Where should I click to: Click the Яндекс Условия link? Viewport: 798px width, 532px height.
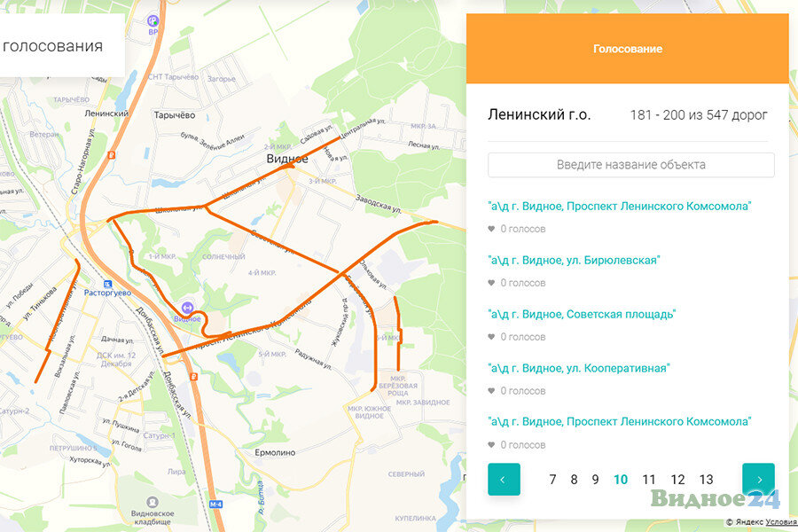(x=781, y=522)
